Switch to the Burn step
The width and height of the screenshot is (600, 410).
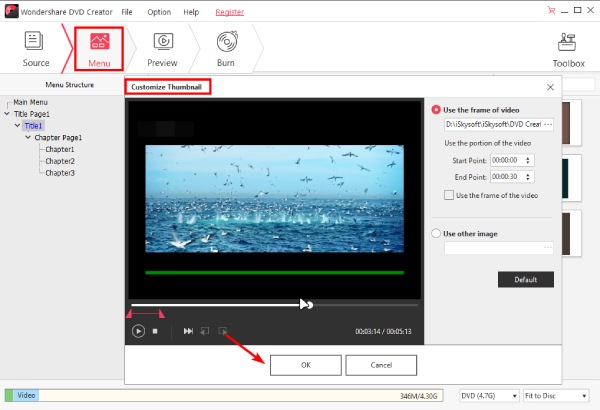pos(227,48)
